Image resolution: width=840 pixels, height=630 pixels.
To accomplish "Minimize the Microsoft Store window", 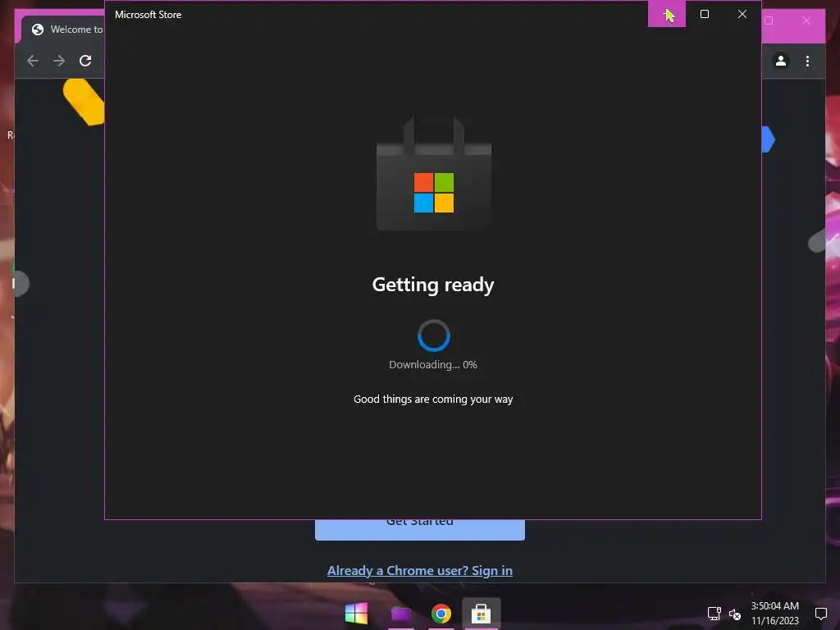I will (x=666, y=14).
